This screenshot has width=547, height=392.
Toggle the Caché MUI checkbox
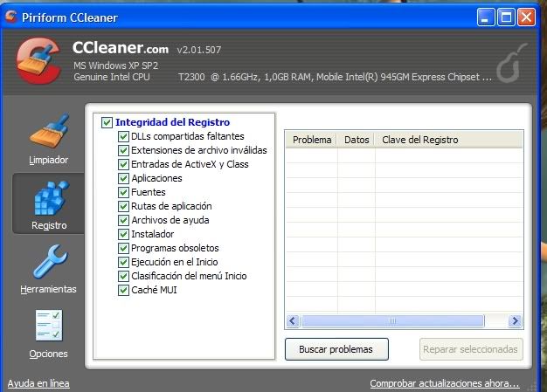[123, 290]
